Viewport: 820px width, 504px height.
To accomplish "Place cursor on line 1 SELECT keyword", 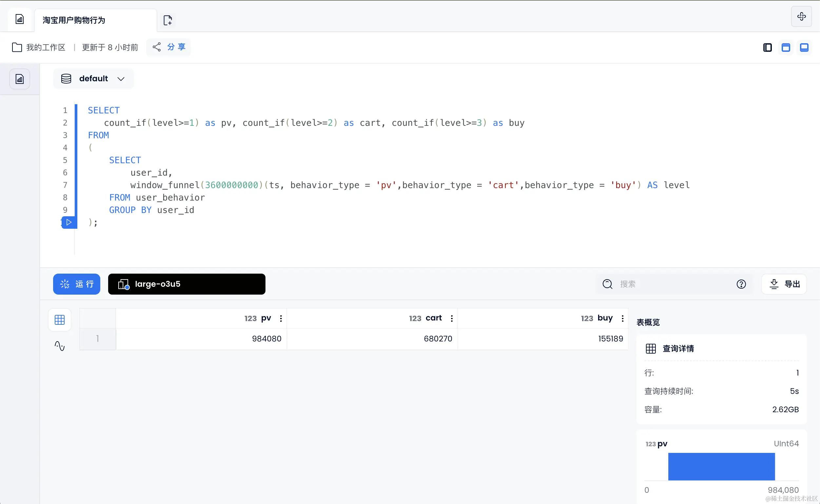I will pyautogui.click(x=104, y=110).
